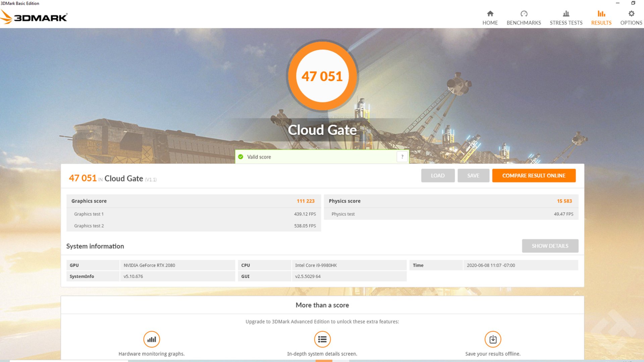
Task: Click the Intel Core i9-9980HK value
Action: pos(316,265)
